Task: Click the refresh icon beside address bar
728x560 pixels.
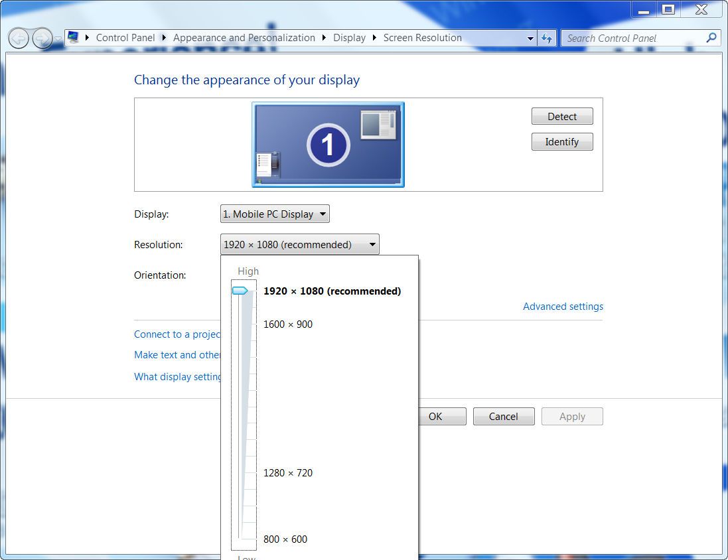Action: point(547,38)
